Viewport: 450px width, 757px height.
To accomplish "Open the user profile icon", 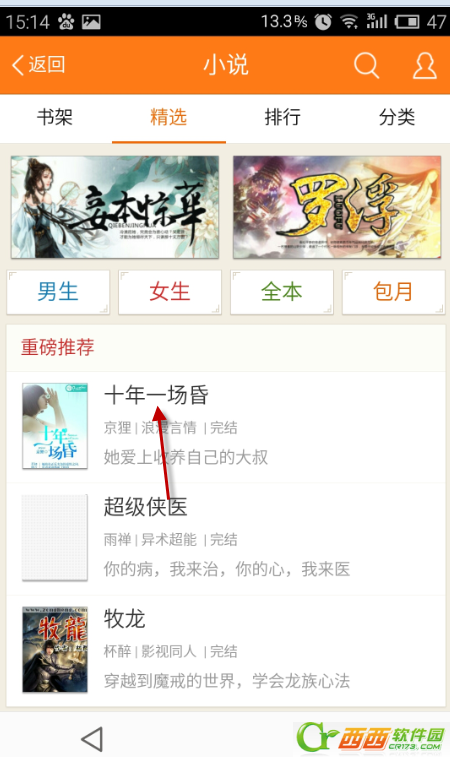I will click(x=425, y=65).
